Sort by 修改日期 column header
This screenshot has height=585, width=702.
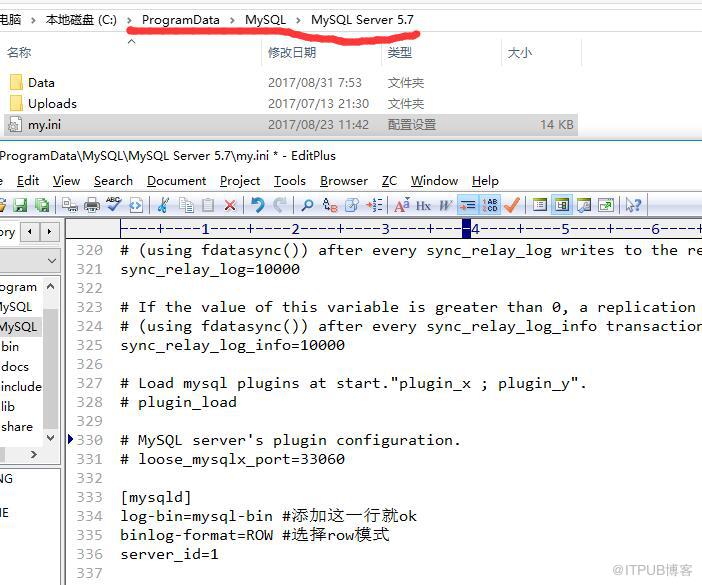tap(292, 53)
